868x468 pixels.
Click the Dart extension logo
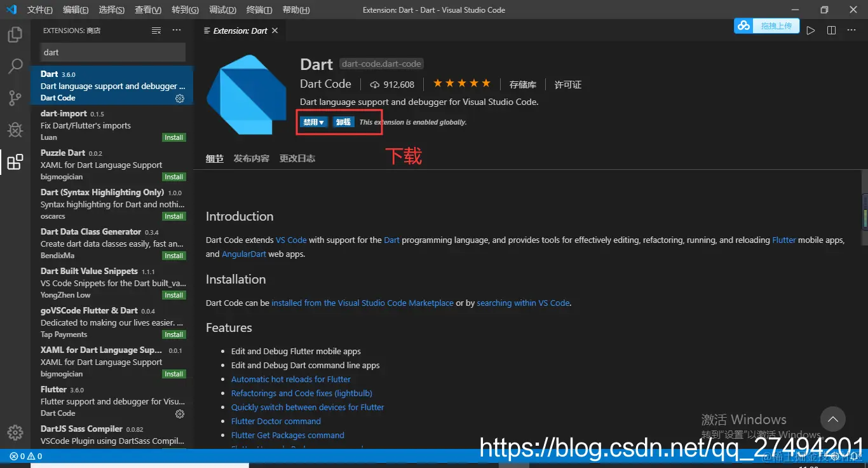[x=247, y=95]
